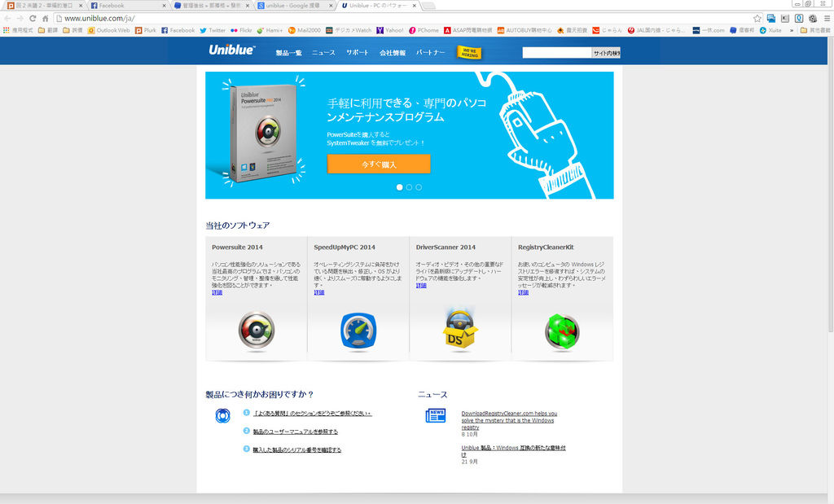This screenshot has height=504, width=834.
Task: Click the DriverScanner 2014 DS box icon
Action: [x=460, y=330]
